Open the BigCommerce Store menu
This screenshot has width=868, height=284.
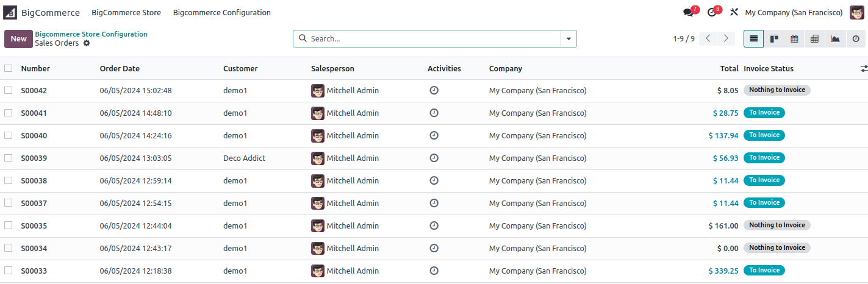pos(126,13)
